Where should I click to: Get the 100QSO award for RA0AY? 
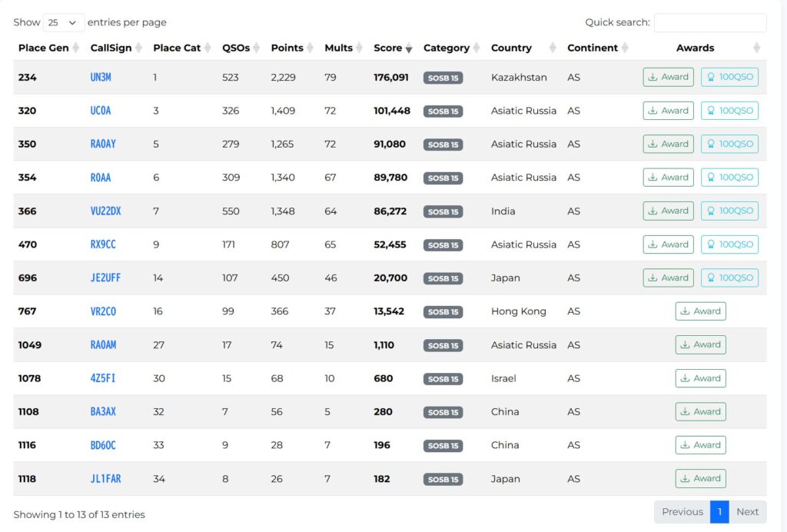730,144
